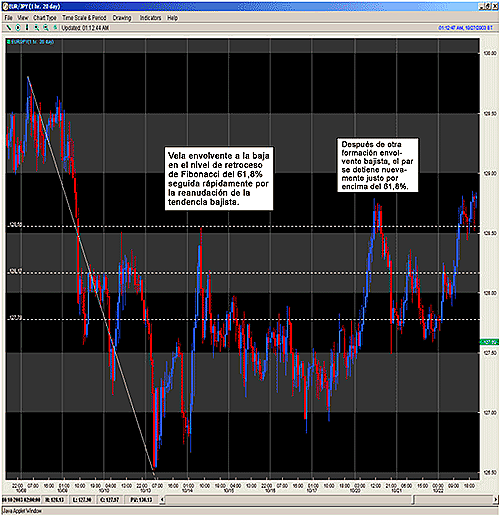The height and width of the screenshot is (515, 500).
Task: Click the horizontal scrollbar track below chart
Action: coord(288,499)
